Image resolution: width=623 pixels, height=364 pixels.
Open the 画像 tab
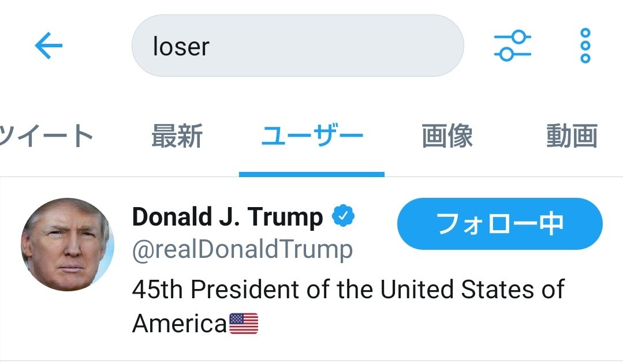pos(447,137)
